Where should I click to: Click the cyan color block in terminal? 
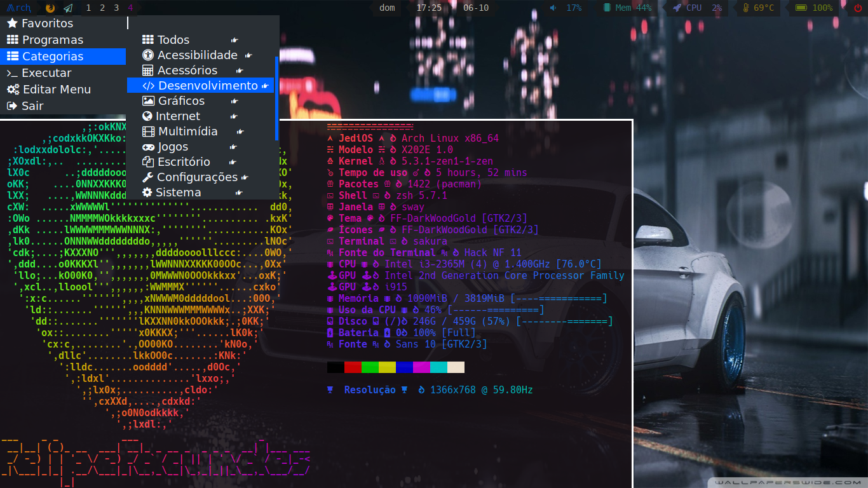(x=438, y=367)
